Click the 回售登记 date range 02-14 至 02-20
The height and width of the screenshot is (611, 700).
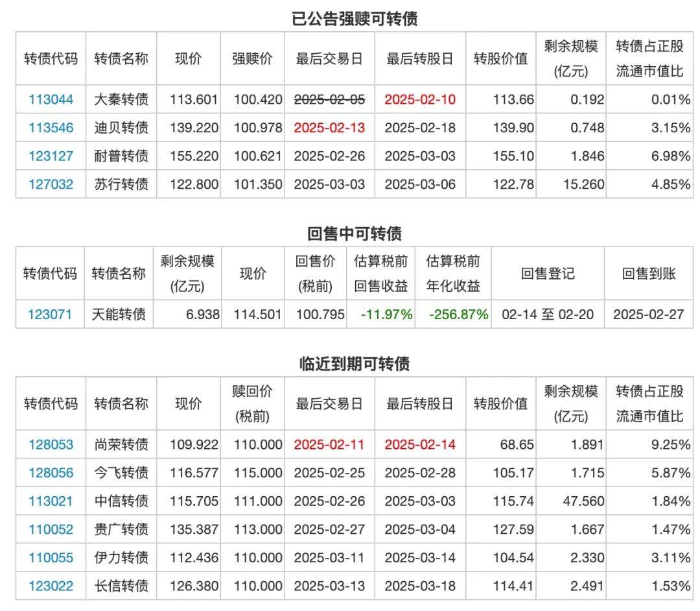click(546, 314)
